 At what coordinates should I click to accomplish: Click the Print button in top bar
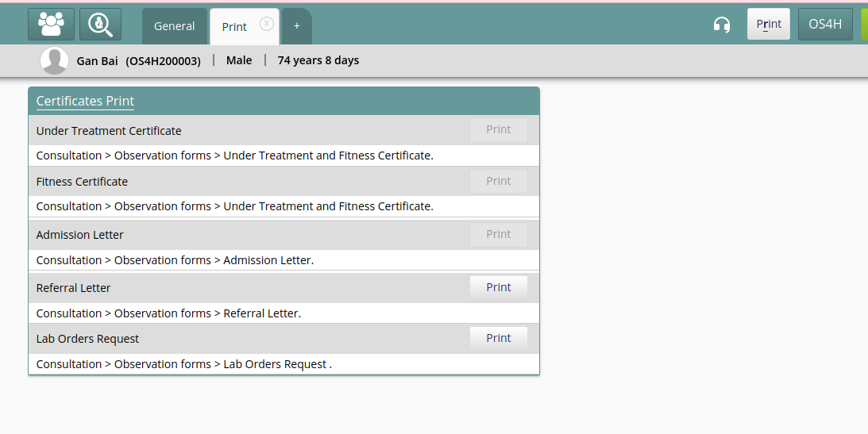769,24
